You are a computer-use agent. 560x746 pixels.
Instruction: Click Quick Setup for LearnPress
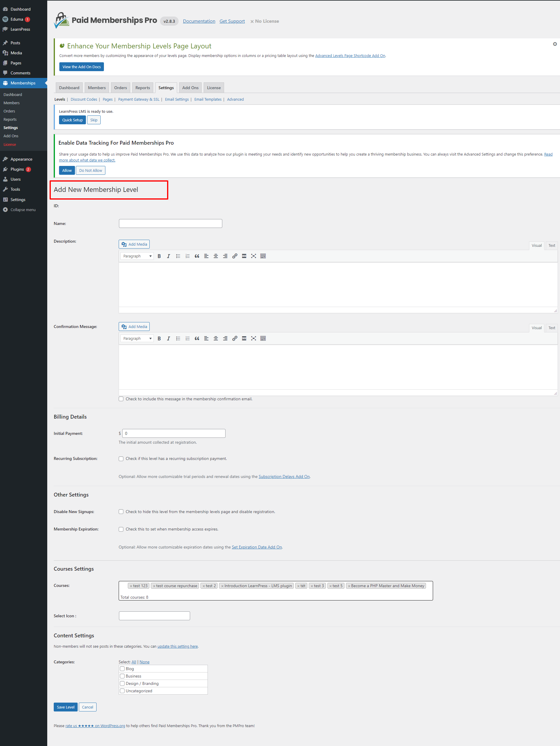72,120
